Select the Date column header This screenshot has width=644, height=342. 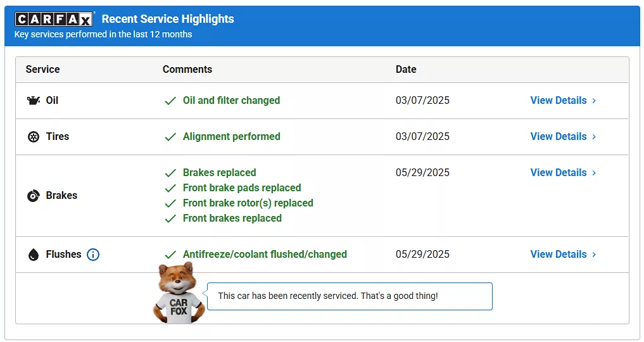point(406,70)
